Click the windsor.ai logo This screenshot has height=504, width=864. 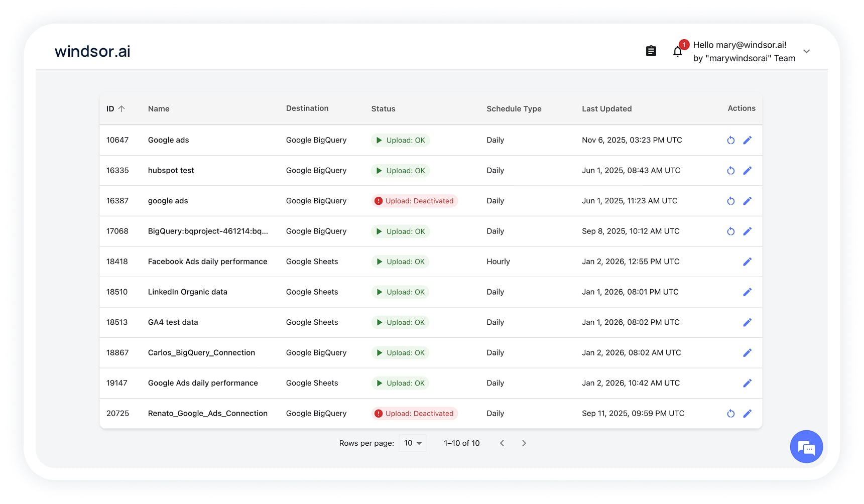pos(92,51)
